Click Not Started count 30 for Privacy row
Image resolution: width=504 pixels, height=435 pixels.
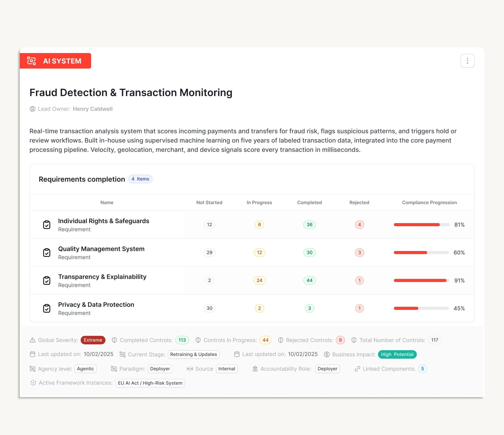209,308
